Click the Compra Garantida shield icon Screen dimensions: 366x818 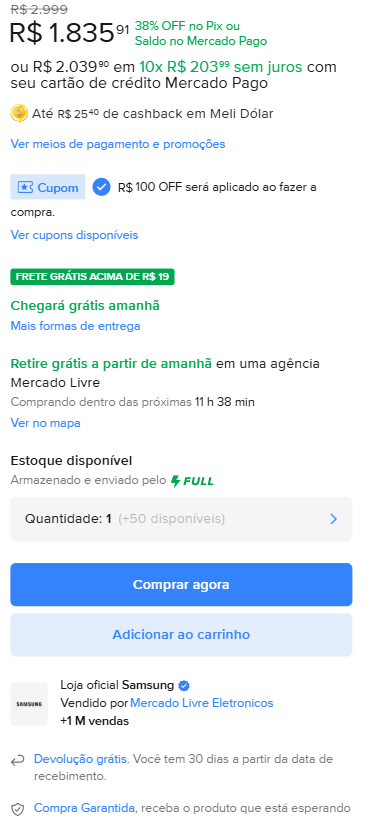click(x=18, y=810)
